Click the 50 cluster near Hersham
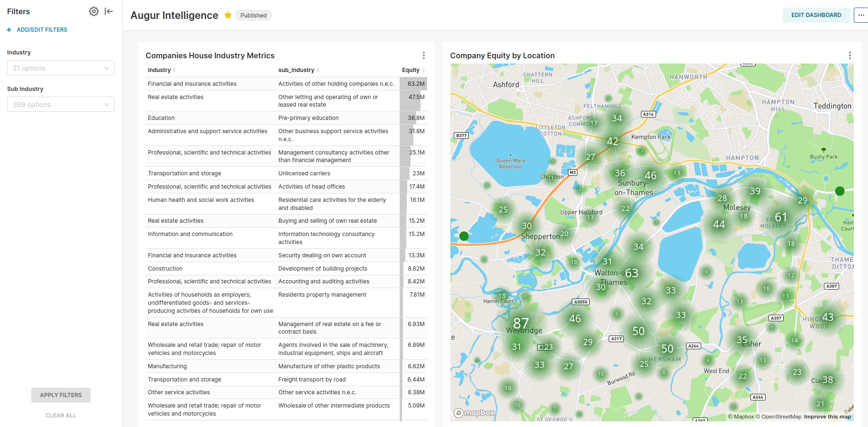The width and height of the screenshot is (868, 427). click(x=667, y=349)
